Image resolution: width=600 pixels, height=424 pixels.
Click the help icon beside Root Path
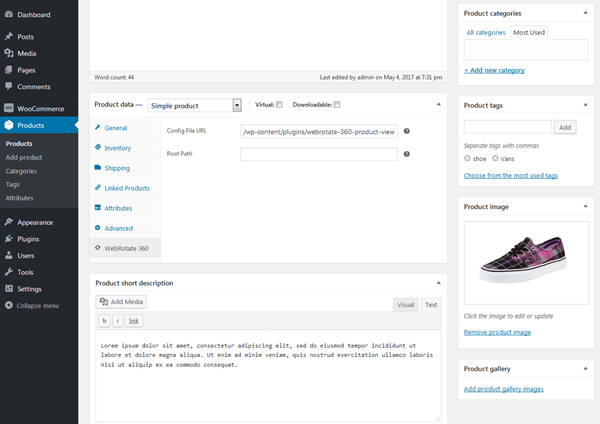(x=407, y=154)
